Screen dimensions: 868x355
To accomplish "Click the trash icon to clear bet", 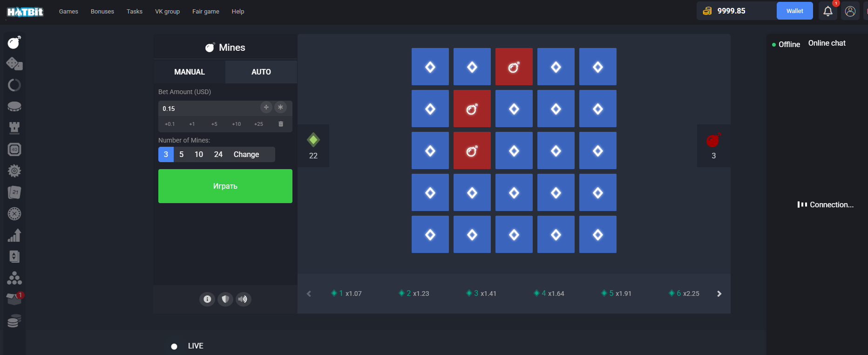I will coord(281,124).
